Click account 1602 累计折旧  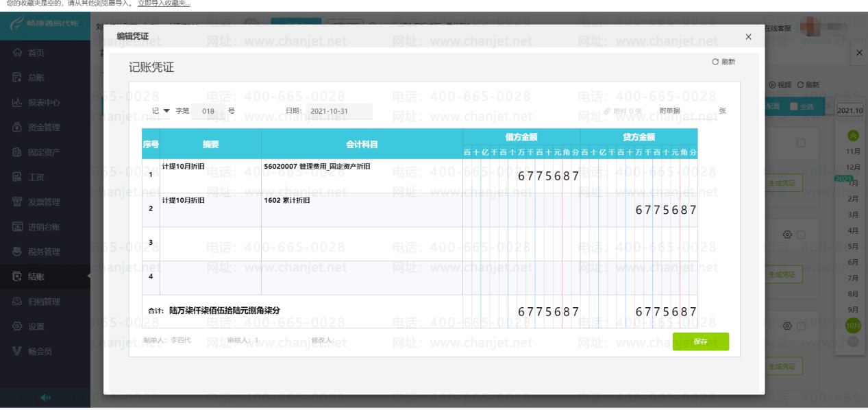(x=287, y=200)
